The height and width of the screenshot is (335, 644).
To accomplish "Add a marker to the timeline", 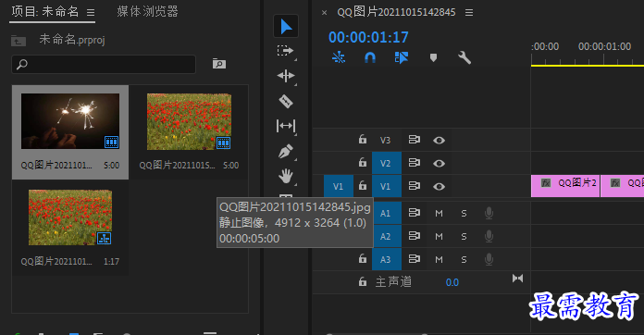I will pos(433,57).
